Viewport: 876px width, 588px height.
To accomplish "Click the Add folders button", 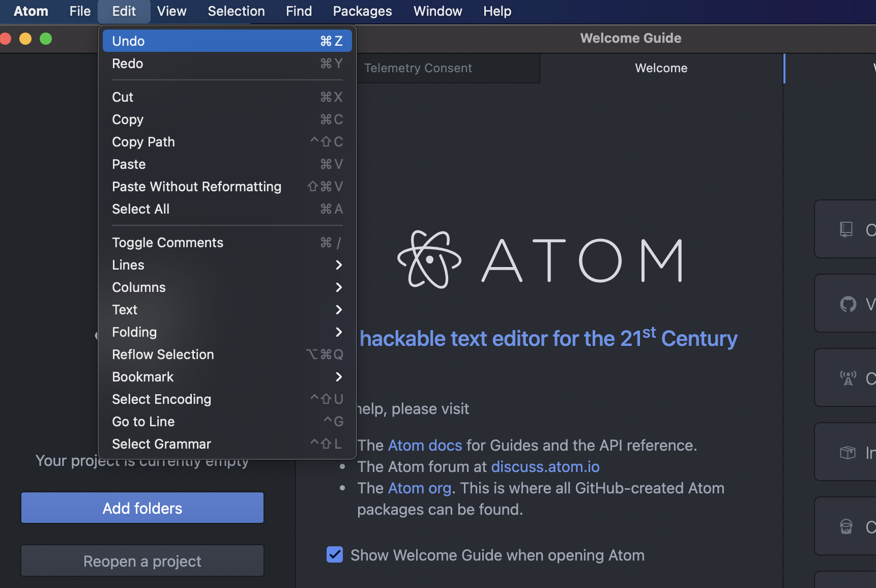I will click(x=142, y=508).
